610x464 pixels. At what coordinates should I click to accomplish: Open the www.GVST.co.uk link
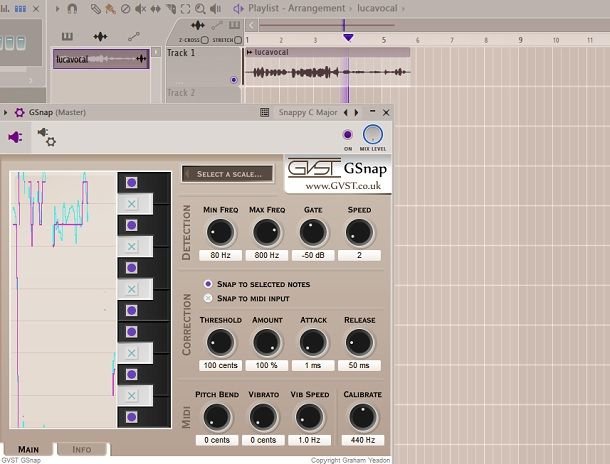pos(343,186)
